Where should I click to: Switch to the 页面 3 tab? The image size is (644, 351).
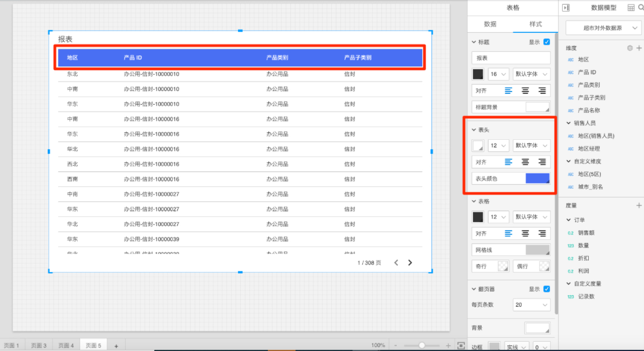tap(39, 345)
